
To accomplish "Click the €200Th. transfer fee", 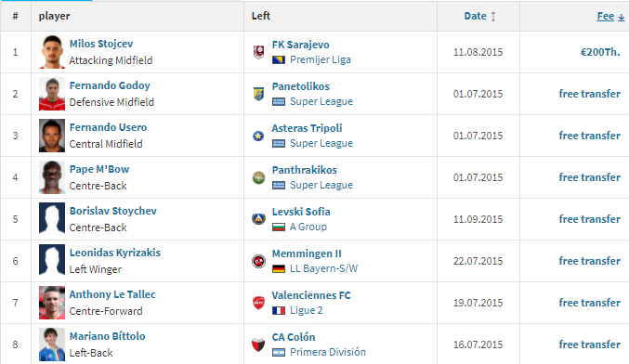I will coord(600,52).
